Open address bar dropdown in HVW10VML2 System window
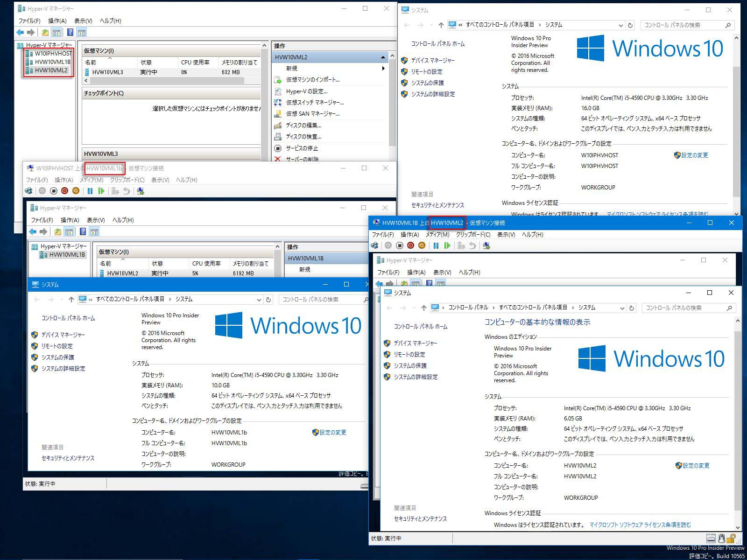 [622, 308]
